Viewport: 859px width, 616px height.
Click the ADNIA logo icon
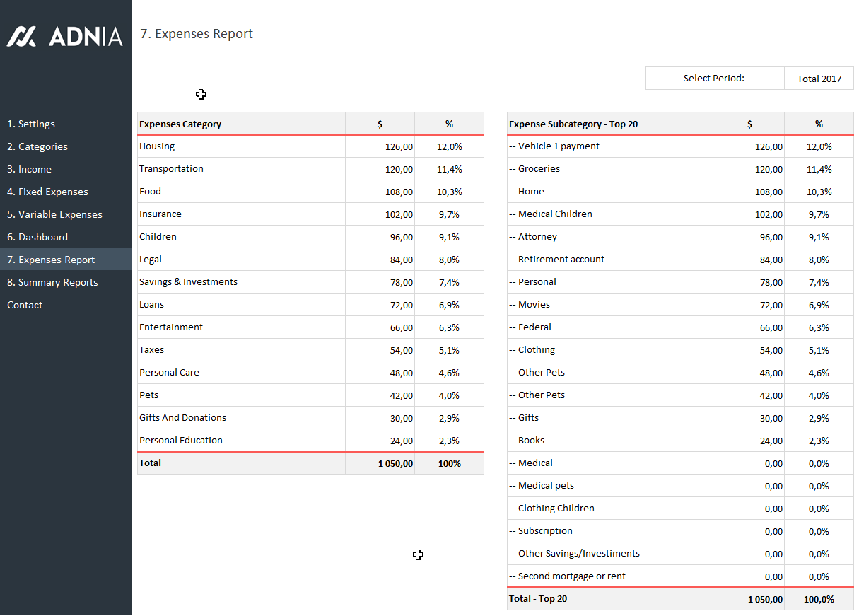coord(21,36)
